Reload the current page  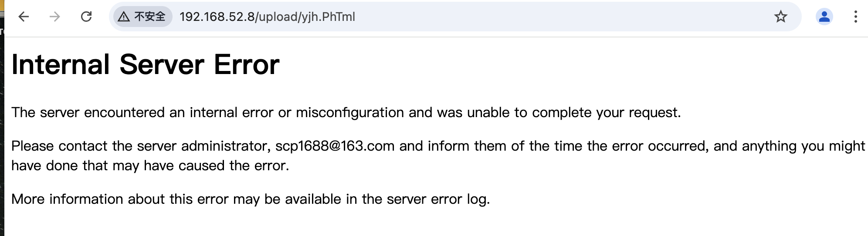pyautogui.click(x=86, y=17)
